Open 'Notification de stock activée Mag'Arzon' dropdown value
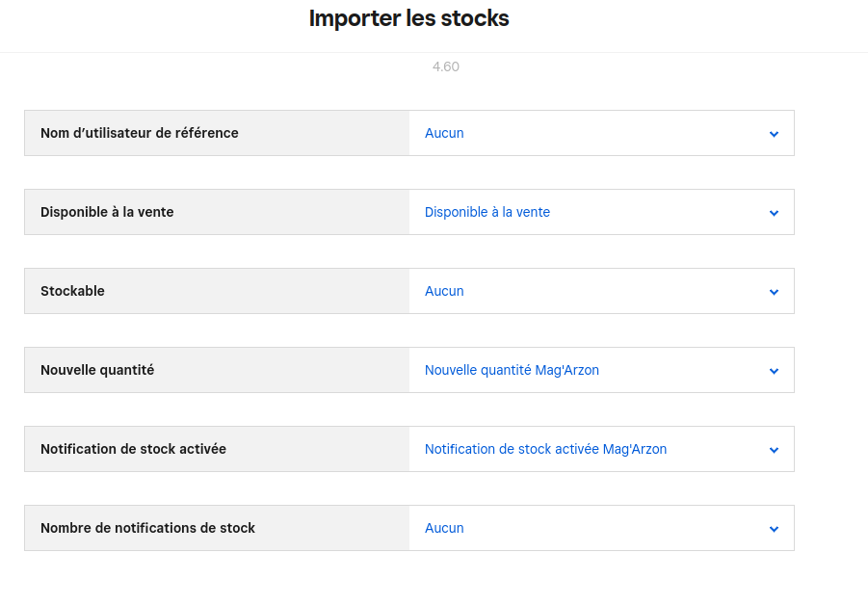The width and height of the screenshot is (868, 605). pyautogui.click(x=545, y=449)
